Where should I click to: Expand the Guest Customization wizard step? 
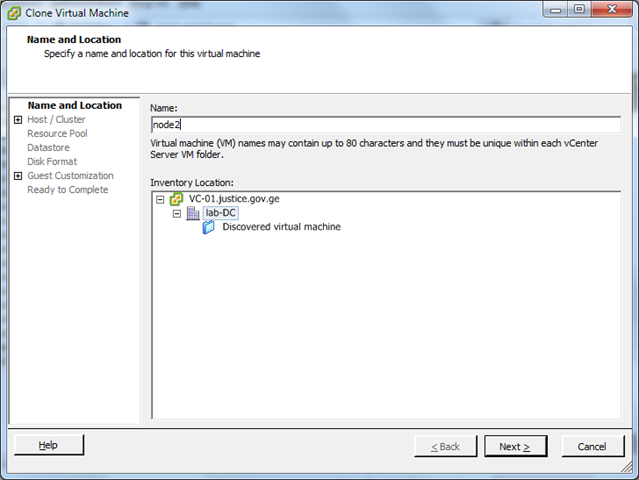(18, 176)
